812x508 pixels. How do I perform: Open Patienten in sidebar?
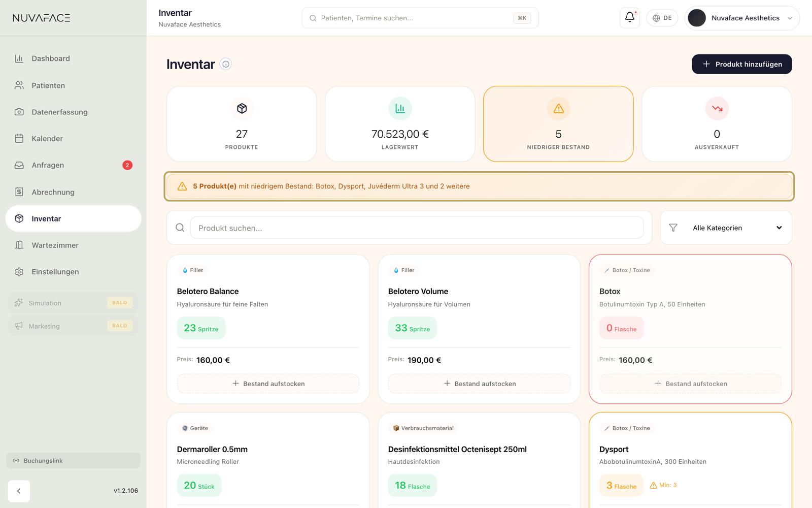[x=73, y=85]
